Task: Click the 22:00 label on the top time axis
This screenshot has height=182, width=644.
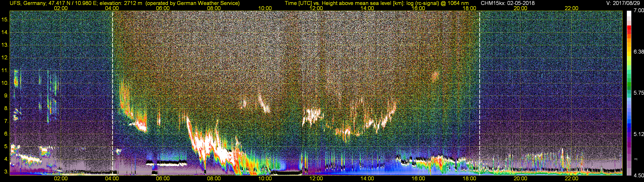Action: tap(571, 8)
